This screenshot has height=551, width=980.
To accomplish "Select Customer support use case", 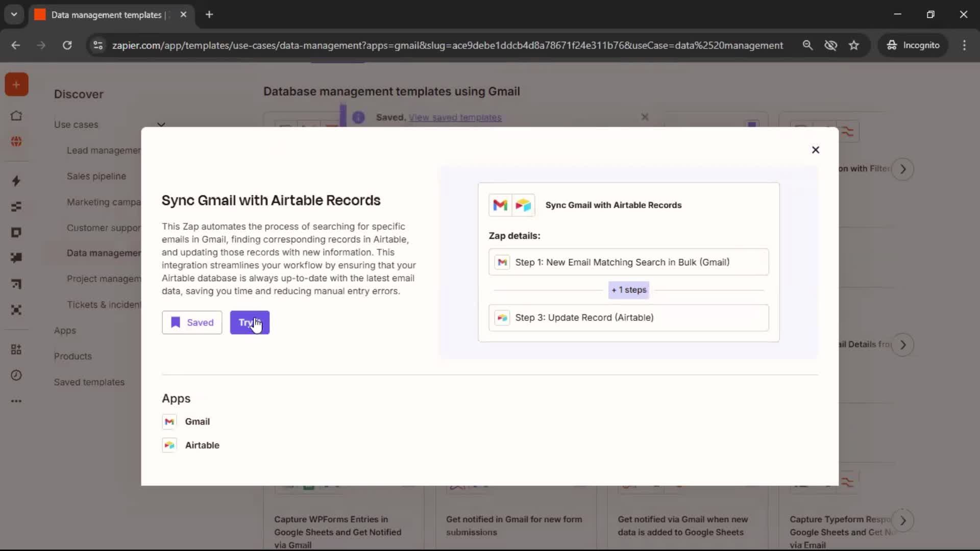I will pos(104,228).
